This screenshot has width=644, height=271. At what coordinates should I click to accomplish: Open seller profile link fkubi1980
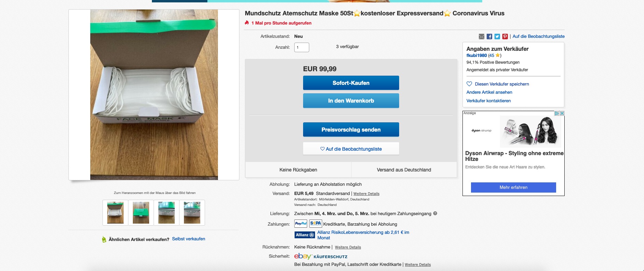(476, 56)
